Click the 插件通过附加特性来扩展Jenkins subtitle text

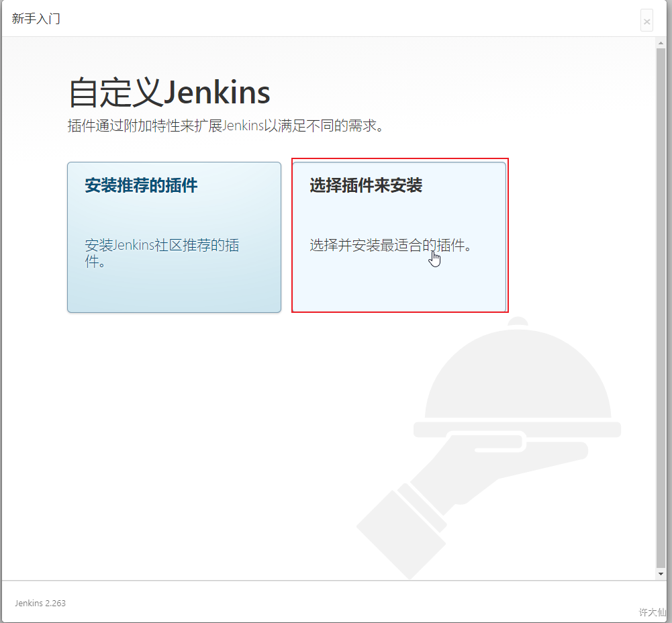coord(226,126)
